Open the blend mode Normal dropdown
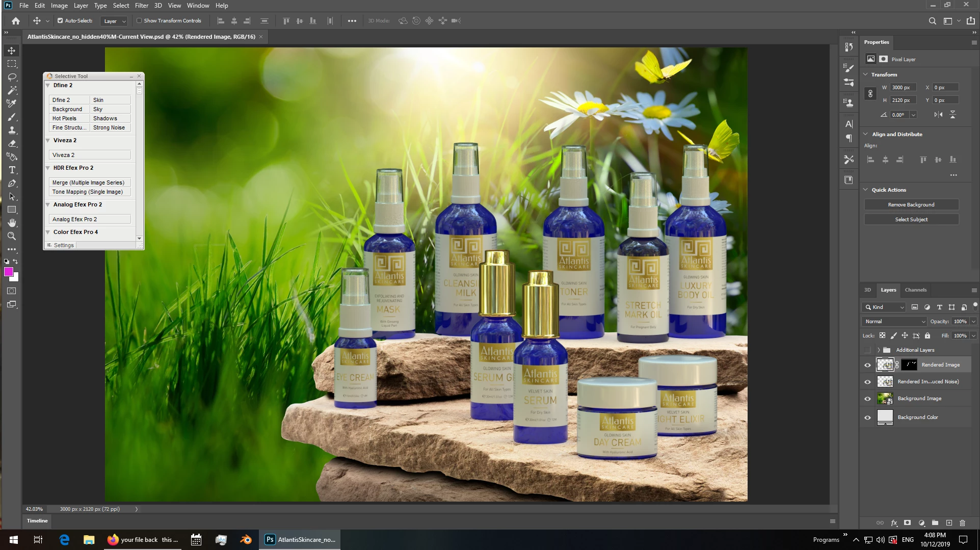This screenshot has width=980, height=550. (x=895, y=322)
